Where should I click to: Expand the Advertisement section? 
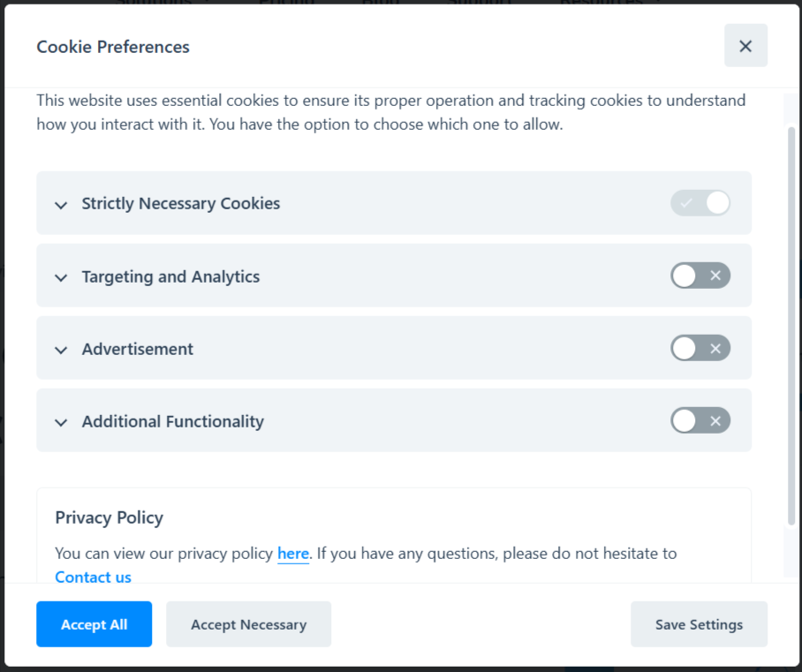[61, 349]
